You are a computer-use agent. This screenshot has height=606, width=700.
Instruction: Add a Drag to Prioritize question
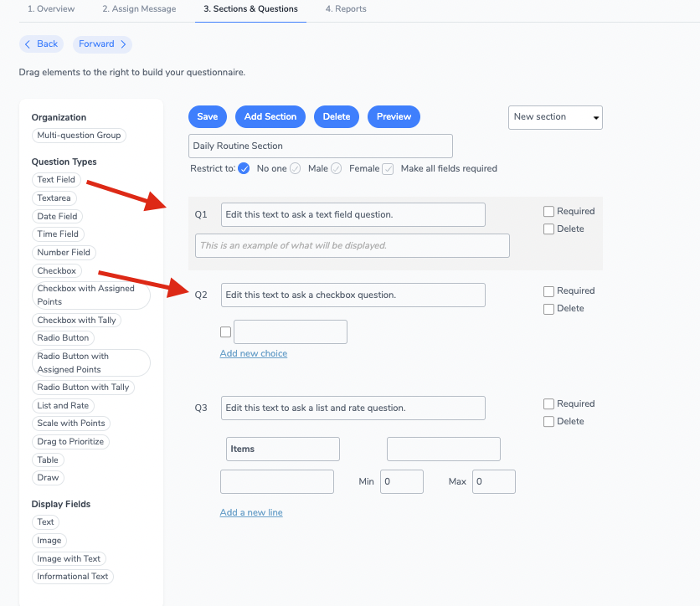click(70, 441)
